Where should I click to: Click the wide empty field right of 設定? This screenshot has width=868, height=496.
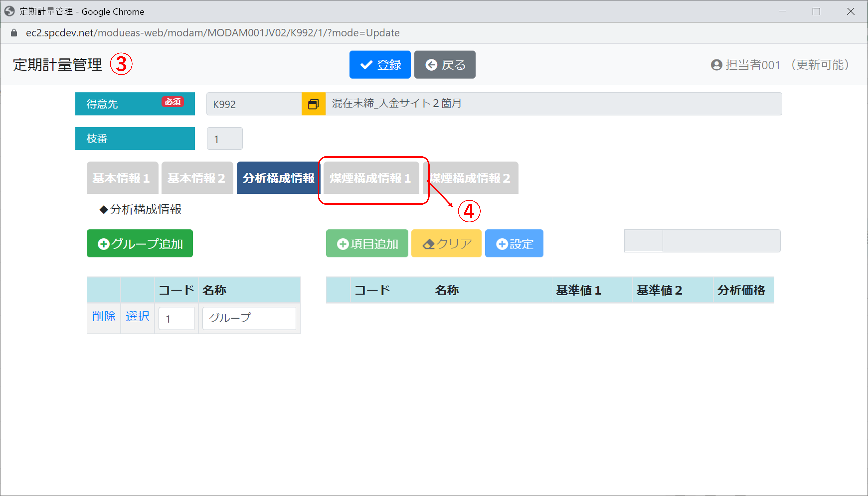(x=722, y=241)
